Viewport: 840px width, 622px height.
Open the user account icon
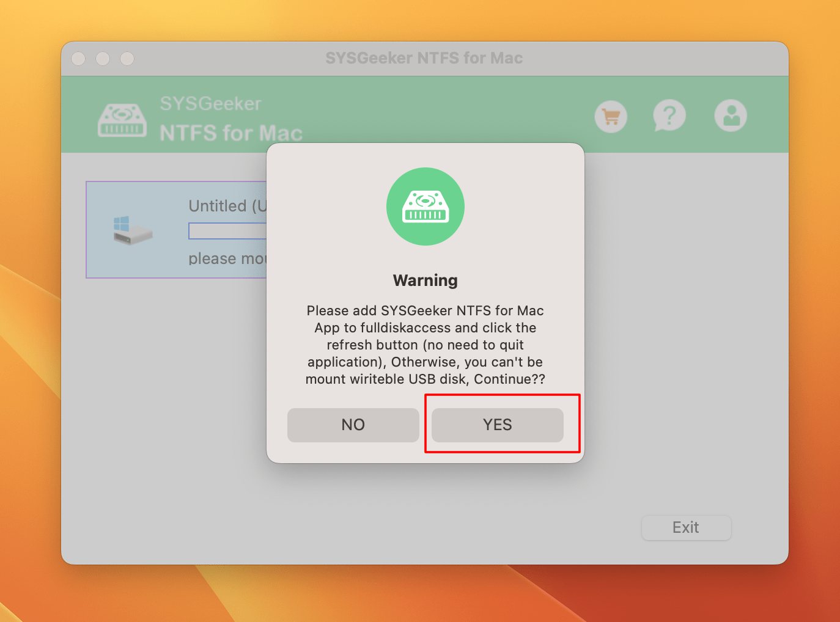(731, 116)
